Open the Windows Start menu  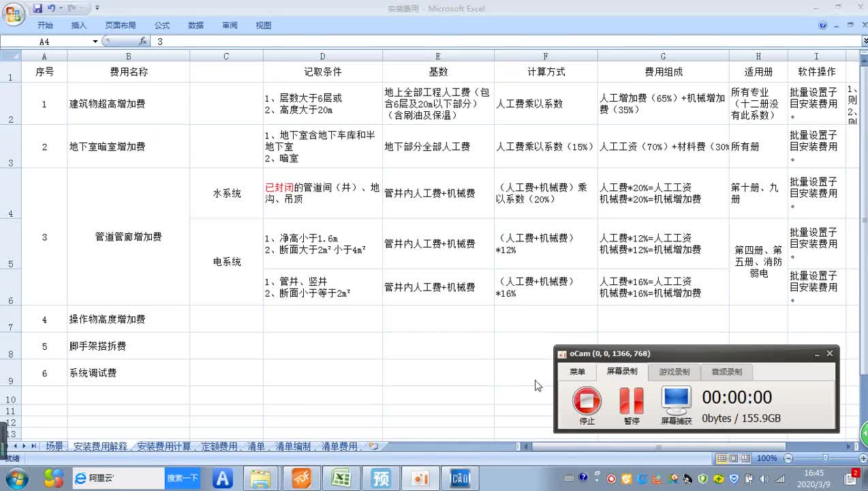[x=16, y=478]
